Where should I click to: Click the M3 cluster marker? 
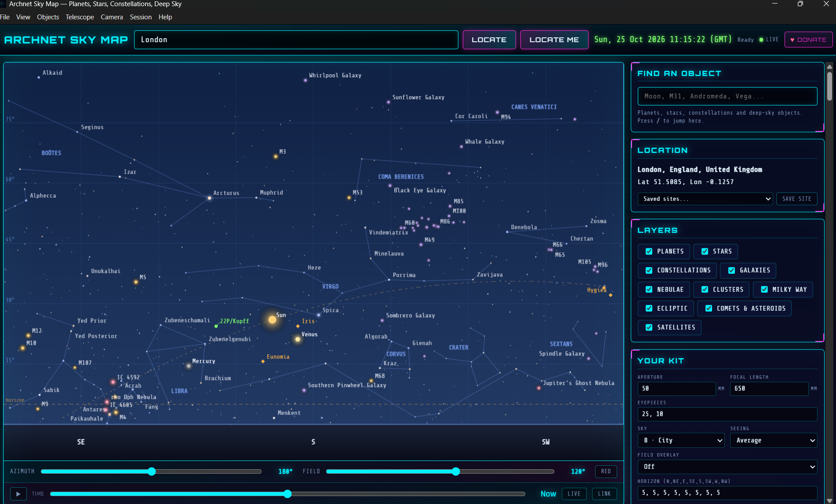276,156
